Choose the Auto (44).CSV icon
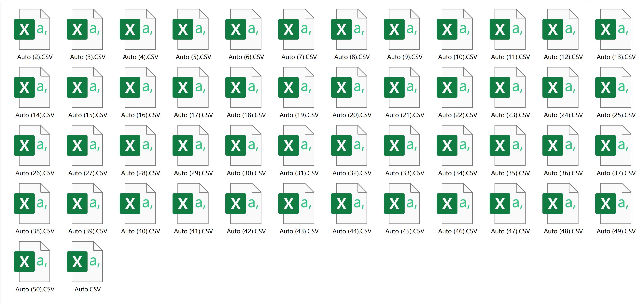644x304 pixels. [x=349, y=204]
